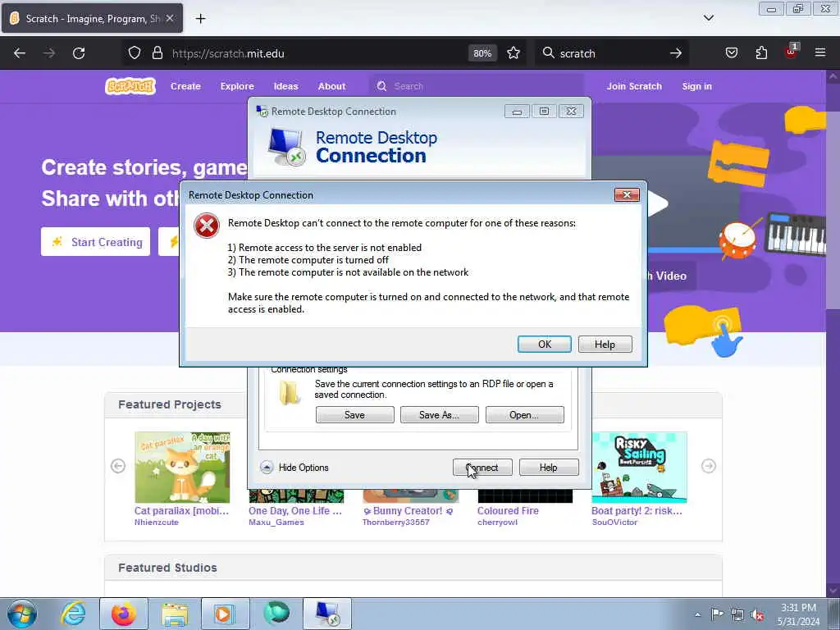Click the Sign in link
Image resolution: width=840 pixels, height=630 pixels.
696,86
